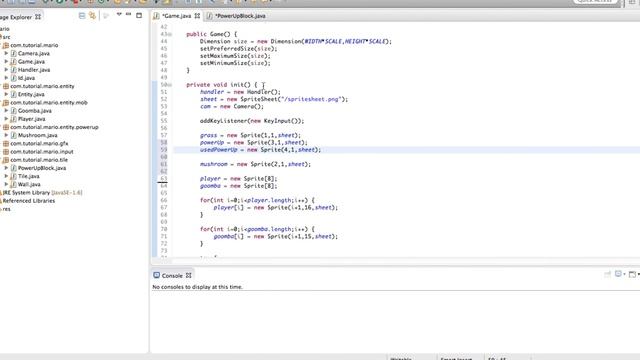
Task: Switch to the PowerUpBlock.java editor tab
Action: pyautogui.click(x=240, y=16)
